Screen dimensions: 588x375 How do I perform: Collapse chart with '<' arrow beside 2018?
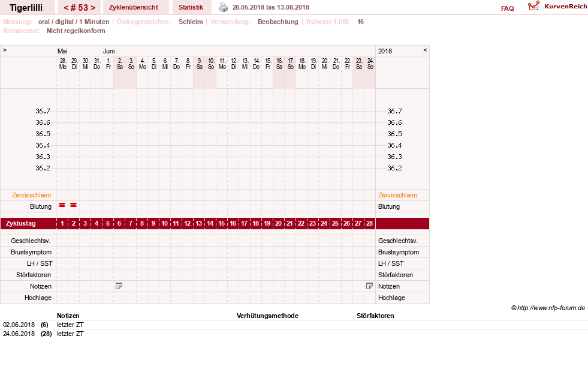(x=425, y=50)
